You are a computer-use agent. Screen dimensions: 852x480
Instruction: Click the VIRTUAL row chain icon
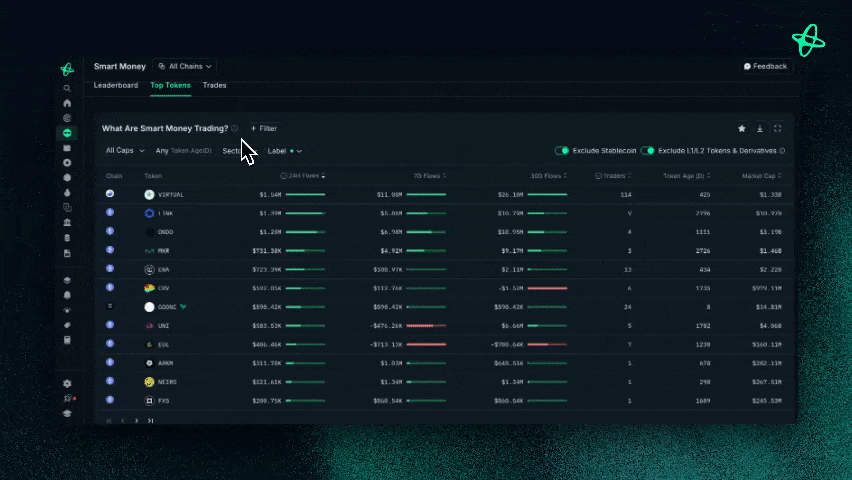tap(110, 194)
